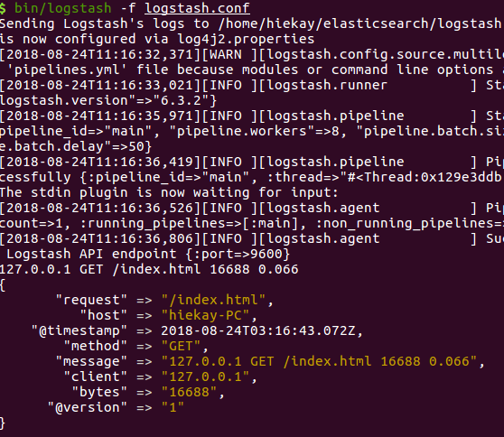Click the "1" @version value
504x437 pixels.
(173, 407)
